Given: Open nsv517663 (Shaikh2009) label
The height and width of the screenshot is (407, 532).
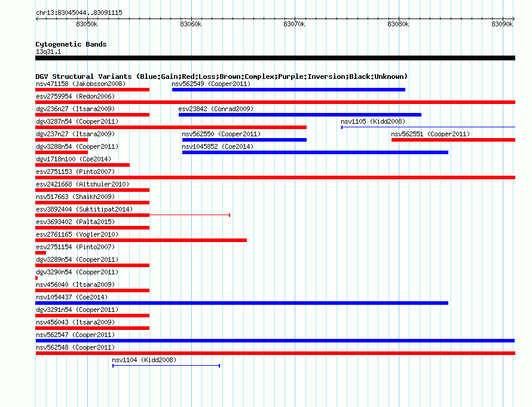Looking at the screenshot, I should (x=75, y=197).
